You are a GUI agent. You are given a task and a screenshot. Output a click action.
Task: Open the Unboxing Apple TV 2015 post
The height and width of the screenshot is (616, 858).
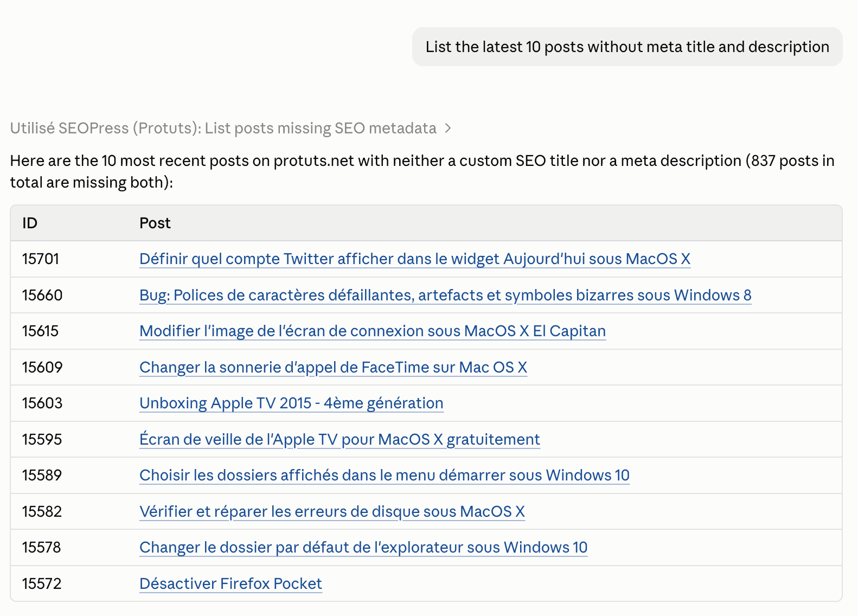click(291, 403)
